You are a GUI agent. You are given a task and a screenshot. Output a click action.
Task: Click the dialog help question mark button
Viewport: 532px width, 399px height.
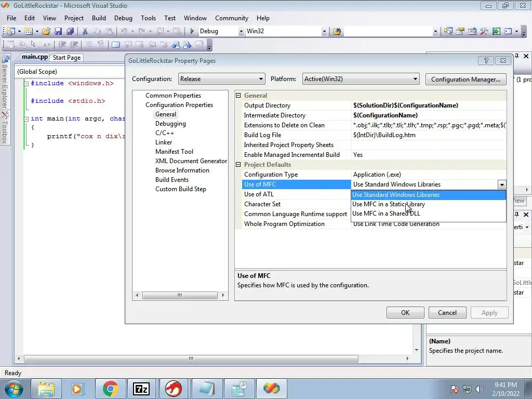486,60
